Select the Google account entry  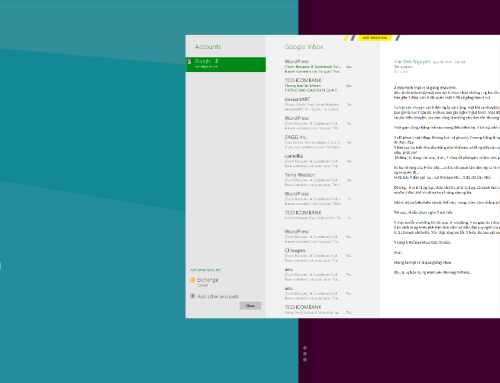(x=226, y=64)
